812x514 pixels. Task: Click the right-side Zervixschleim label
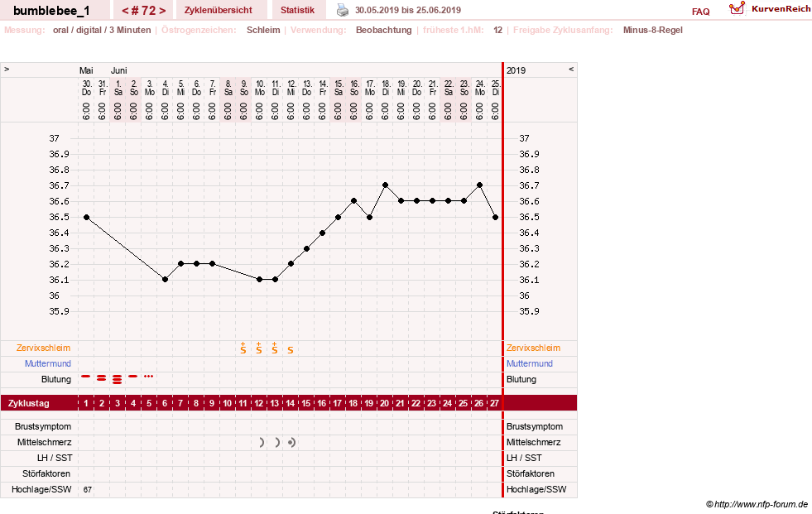pyautogui.click(x=533, y=348)
